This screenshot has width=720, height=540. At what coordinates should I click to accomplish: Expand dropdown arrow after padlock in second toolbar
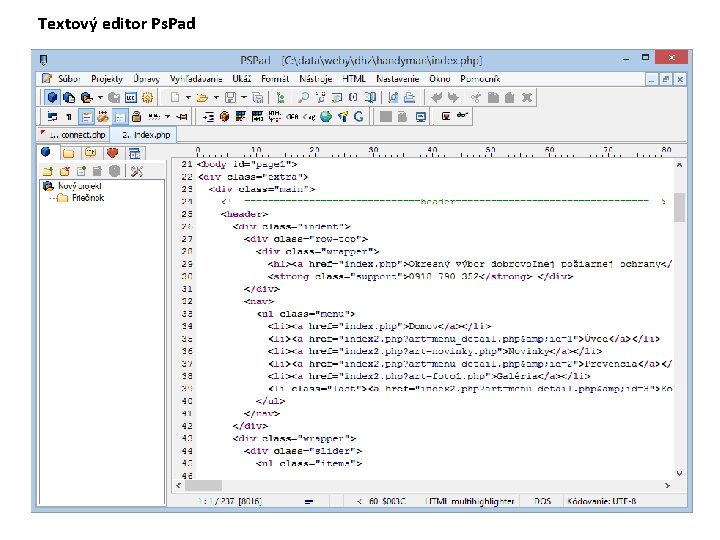click(168, 117)
